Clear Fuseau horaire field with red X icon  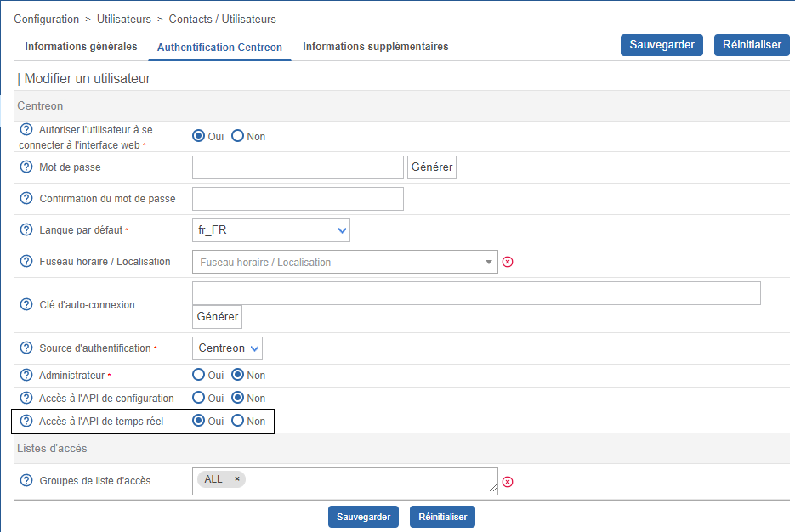[508, 262]
